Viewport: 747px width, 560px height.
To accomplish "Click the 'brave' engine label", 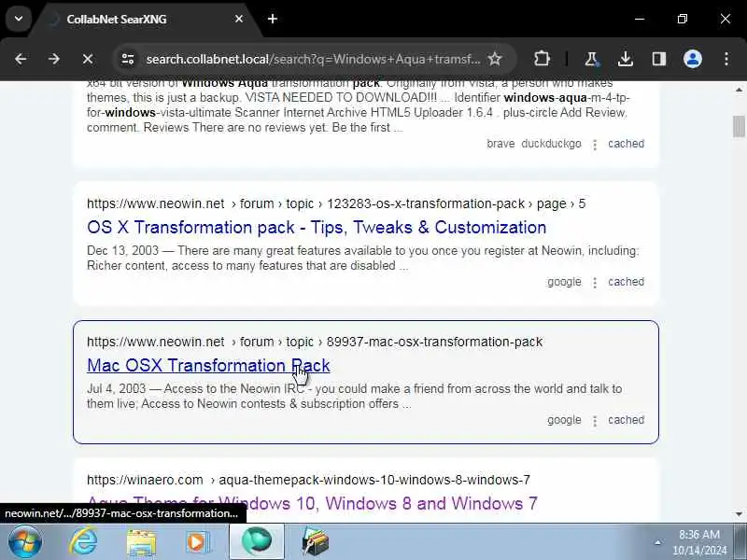I will coord(500,144).
